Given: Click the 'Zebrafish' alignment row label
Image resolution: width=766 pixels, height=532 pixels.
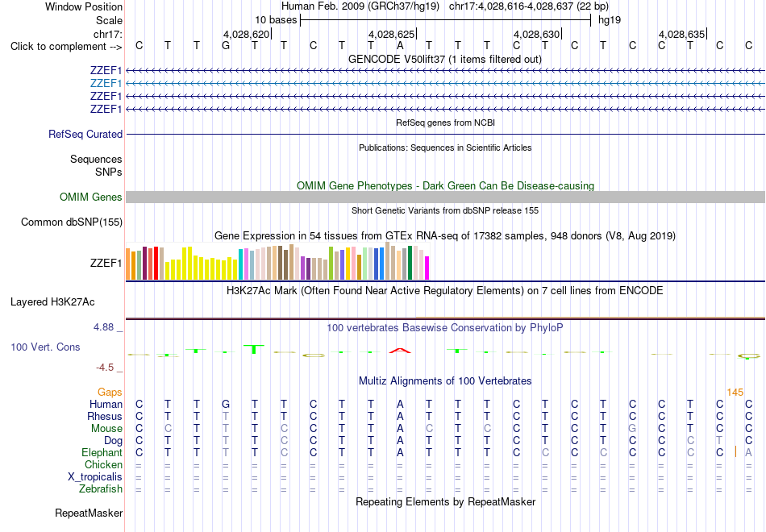Looking at the screenshot, I should point(101,488).
